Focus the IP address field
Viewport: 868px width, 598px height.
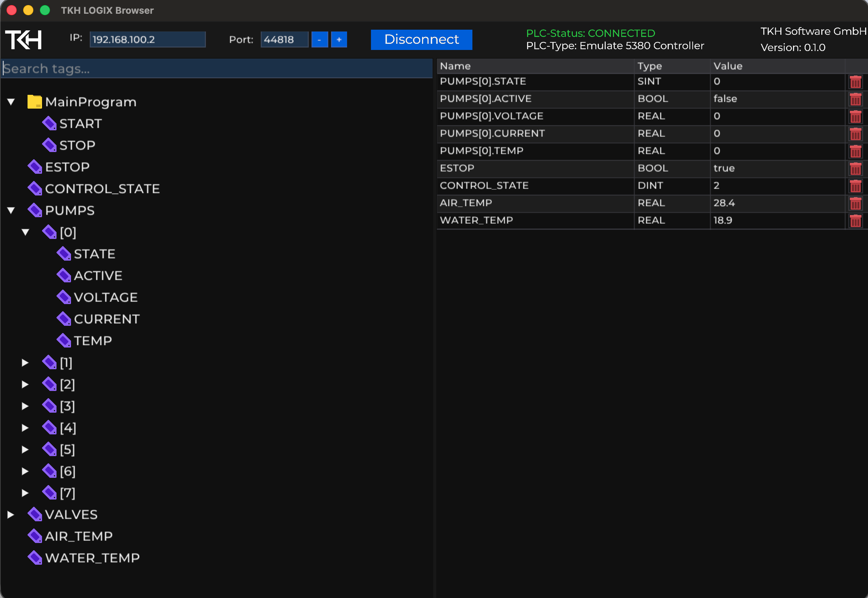147,39
